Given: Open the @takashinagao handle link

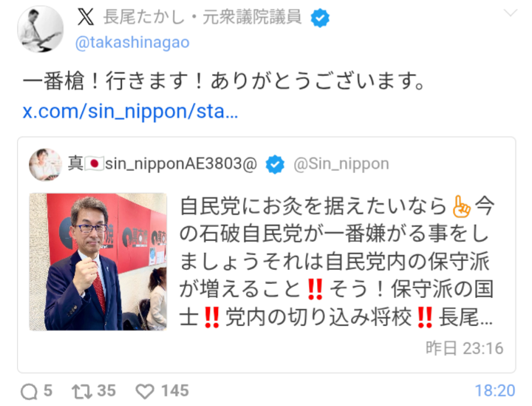Looking at the screenshot, I should (x=132, y=43).
